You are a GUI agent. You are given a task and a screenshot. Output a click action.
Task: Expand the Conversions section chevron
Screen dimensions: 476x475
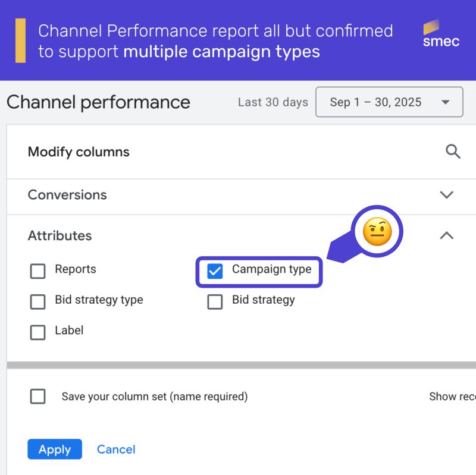446,195
